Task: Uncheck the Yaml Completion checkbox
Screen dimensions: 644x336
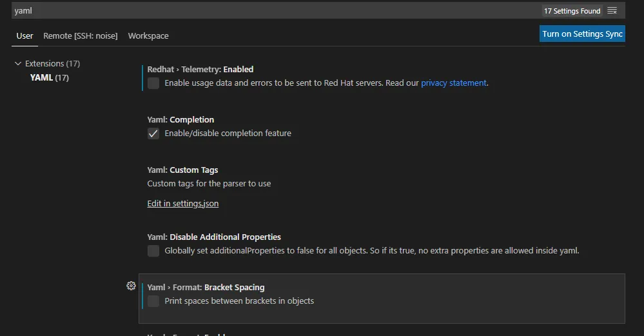Action: point(153,133)
